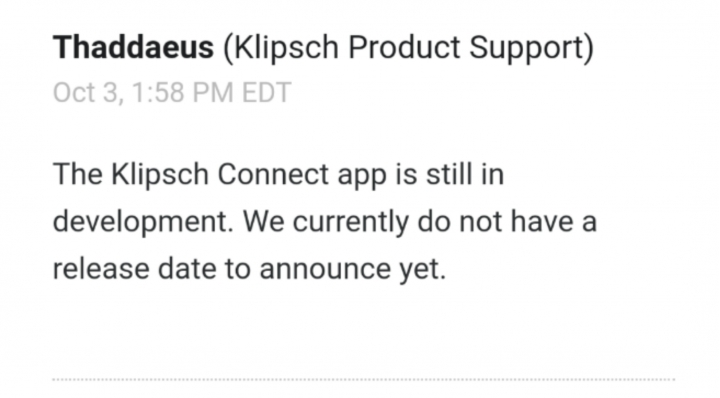Screen dimensions: 720x398
Task: Click the word announce in the message
Action: pos(325,270)
